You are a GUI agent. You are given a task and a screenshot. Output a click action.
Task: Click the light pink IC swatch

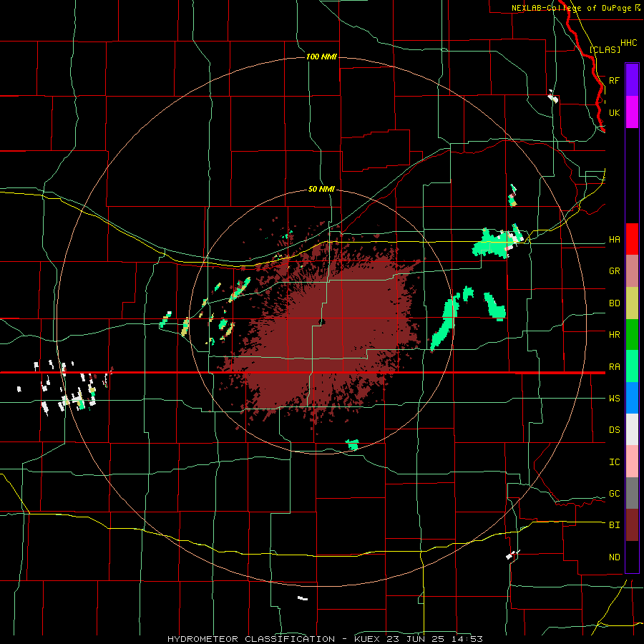632,462
